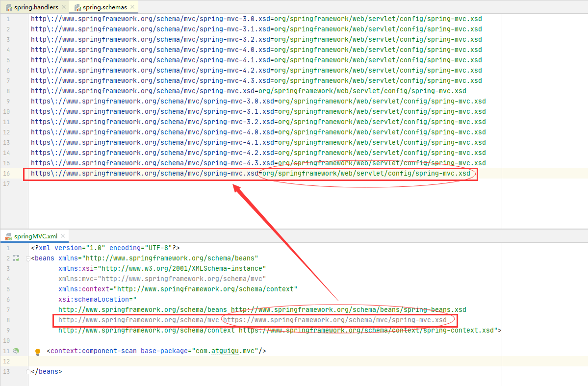This screenshot has width=588, height=386.
Task: Click the http spring-mvc-3.2.xsd entry
Action: click(256, 39)
